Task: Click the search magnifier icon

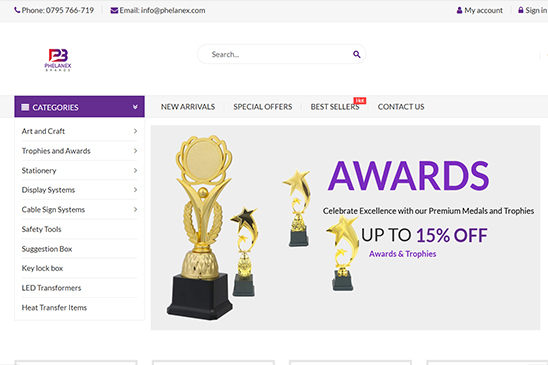Action: click(x=356, y=54)
